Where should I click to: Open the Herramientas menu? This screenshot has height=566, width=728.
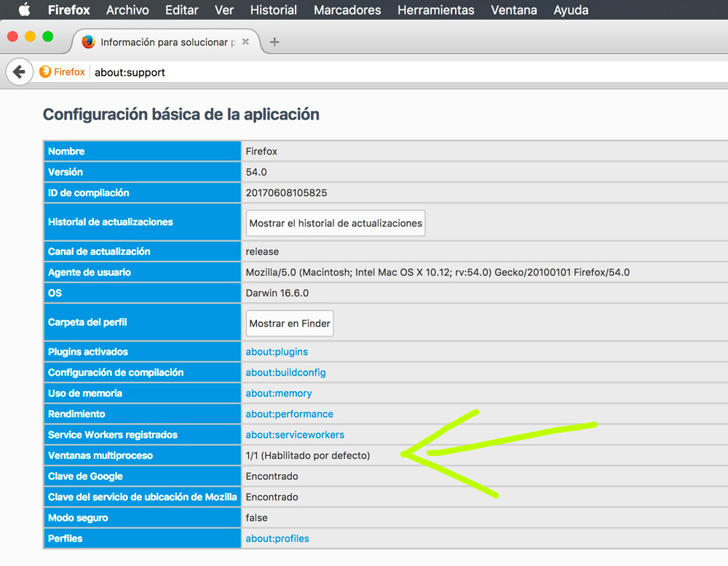[435, 9]
